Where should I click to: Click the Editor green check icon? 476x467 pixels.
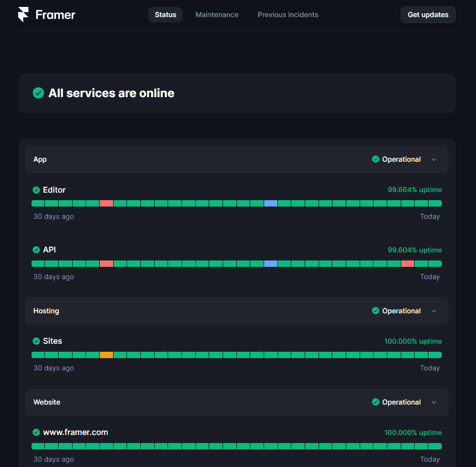36,190
